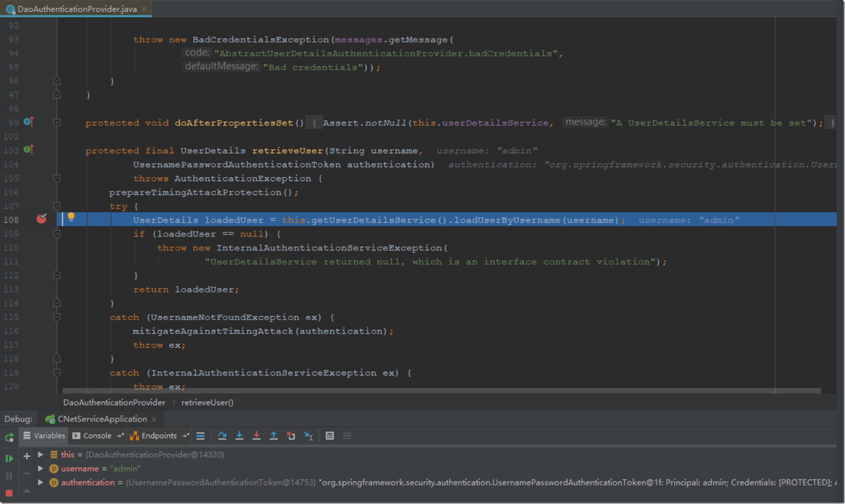845x504 pixels.
Task: Expand the username variable node
Action: tap(41, 469)
